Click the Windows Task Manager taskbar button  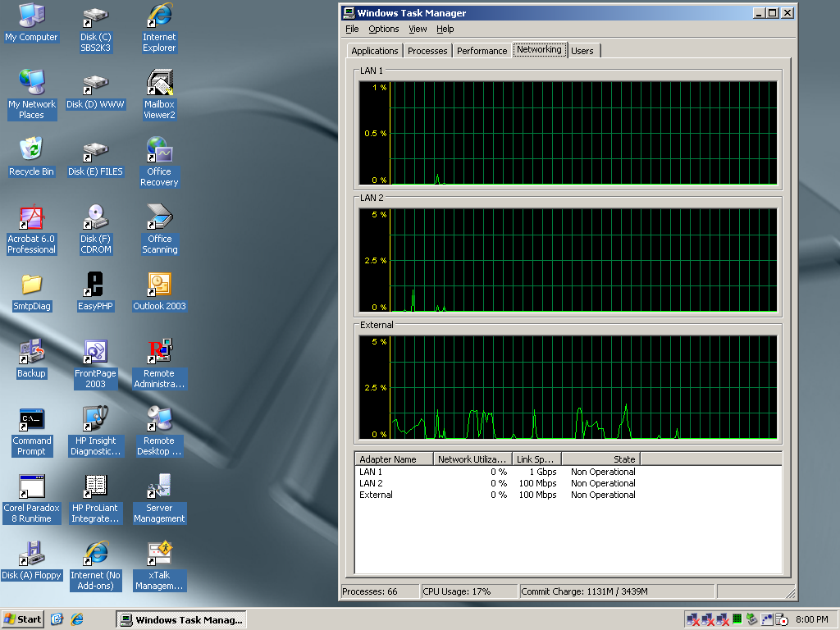[181, 620]
